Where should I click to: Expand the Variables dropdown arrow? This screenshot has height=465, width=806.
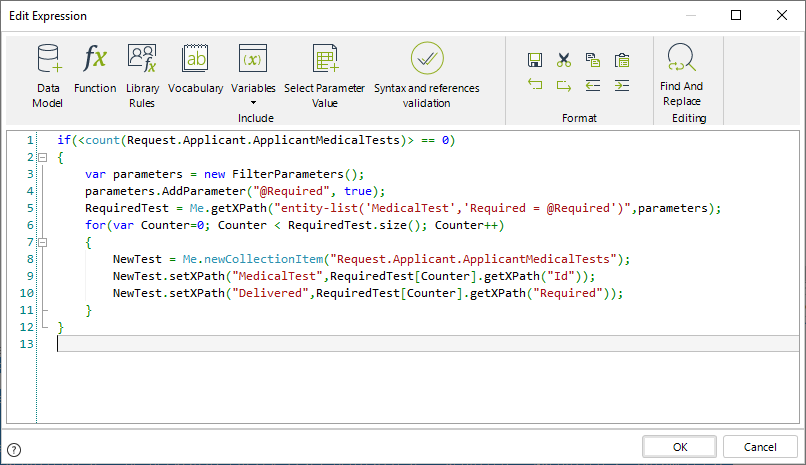[253, 103]
